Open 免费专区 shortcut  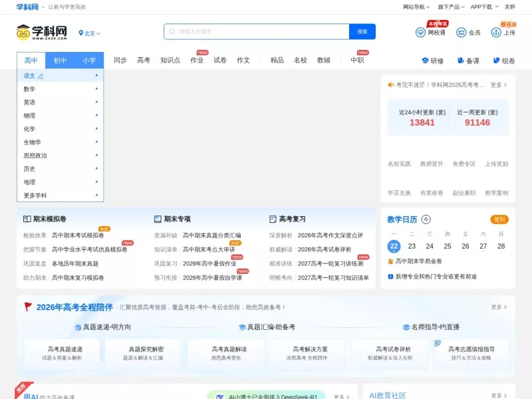(x=464, y=164)
